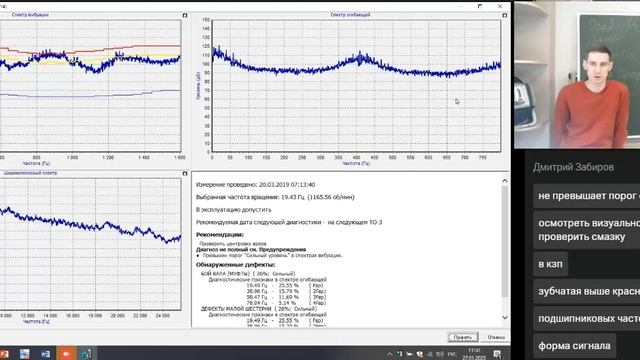Open Word from the taskbar
The image size is (640, 360).
[x=45, y=354]
